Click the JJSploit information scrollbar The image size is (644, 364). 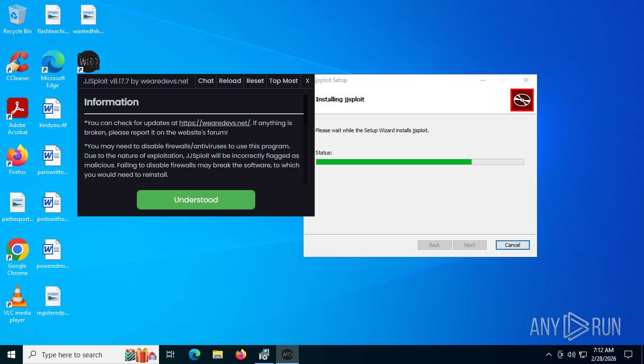(305, 140)
